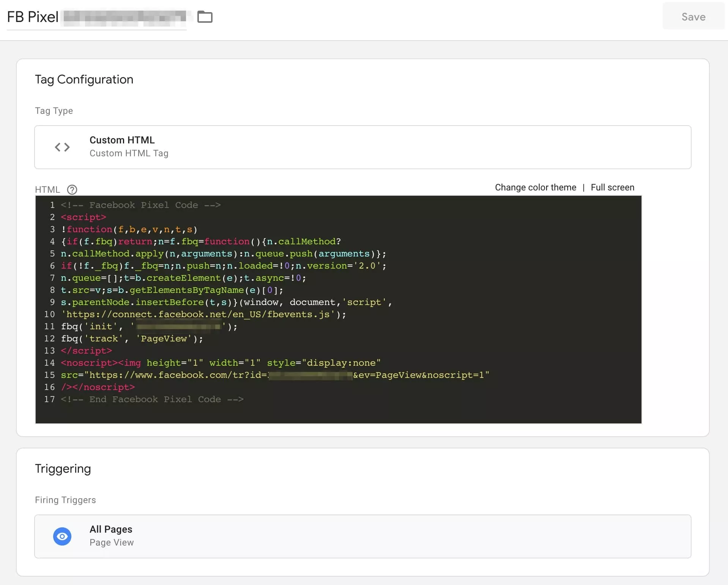Viewport: 728px width, 585px height.
Task: Click line 1 Facebook Pixel Code comment
Action: [x=140, y=205]
